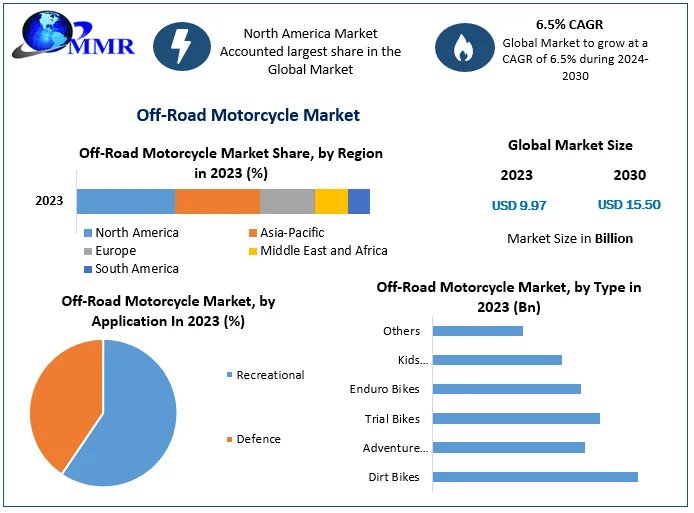Click the USD 9.97 market size value

tap(519, 205)
